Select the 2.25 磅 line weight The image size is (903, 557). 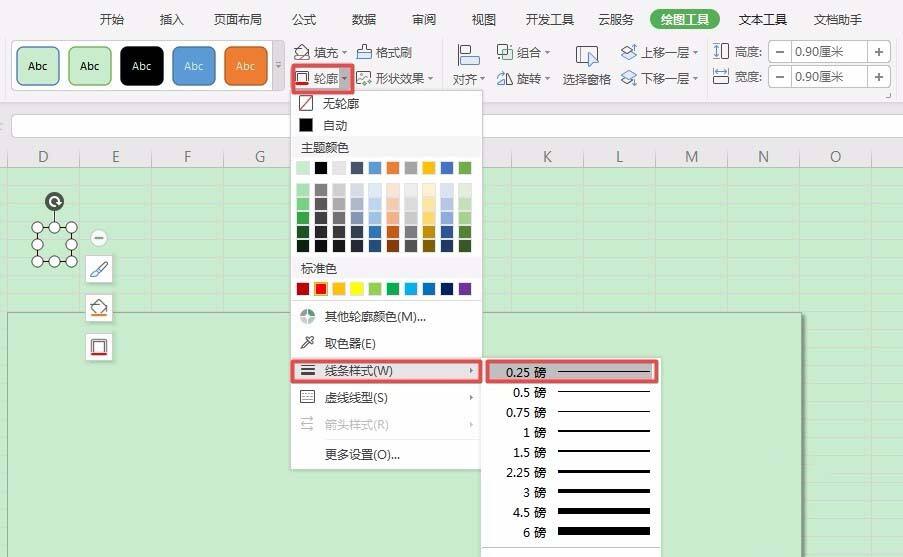click(572, 472)
